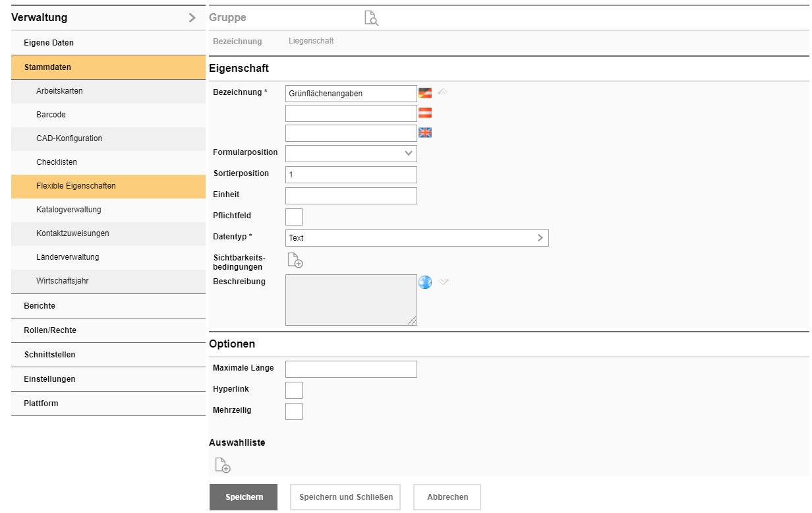812x513 pixels.
Task: Click the German flag icon beside Bezeichnung
Action: coord(425,93)
